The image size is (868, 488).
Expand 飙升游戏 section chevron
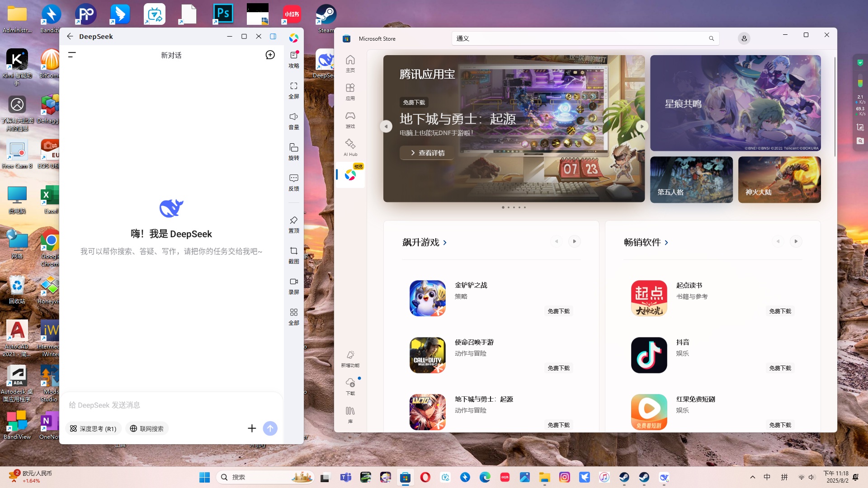[x=445, y=243]
